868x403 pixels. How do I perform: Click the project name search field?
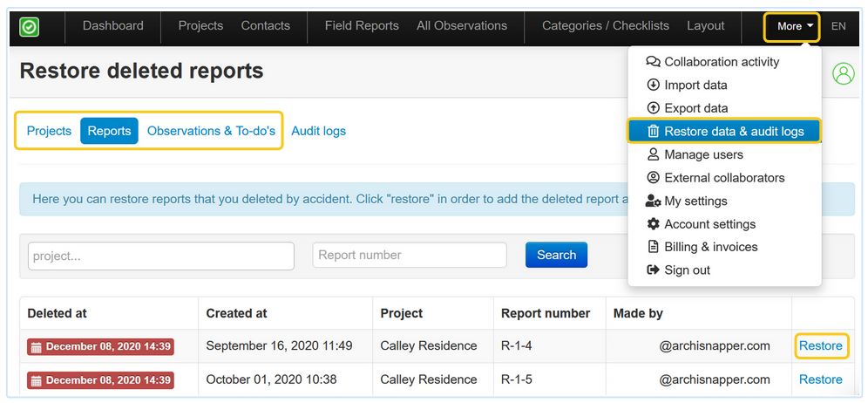[161, 256]
